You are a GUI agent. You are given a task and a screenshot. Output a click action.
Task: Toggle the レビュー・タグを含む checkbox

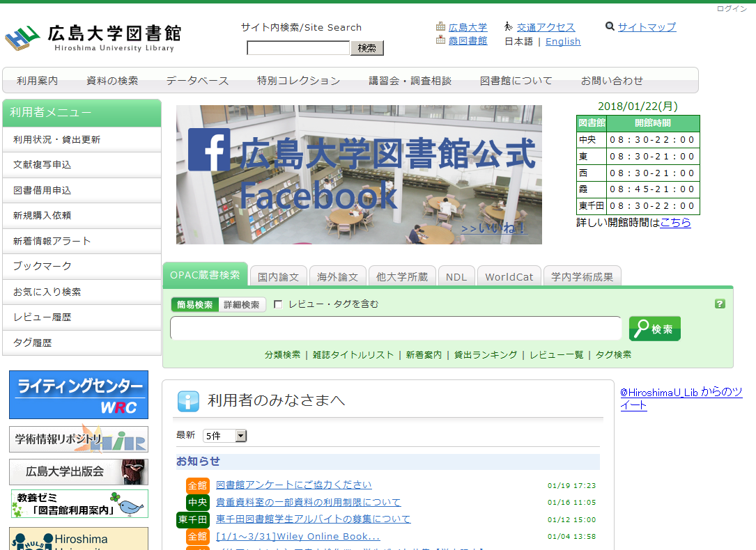tap(278, 304)
